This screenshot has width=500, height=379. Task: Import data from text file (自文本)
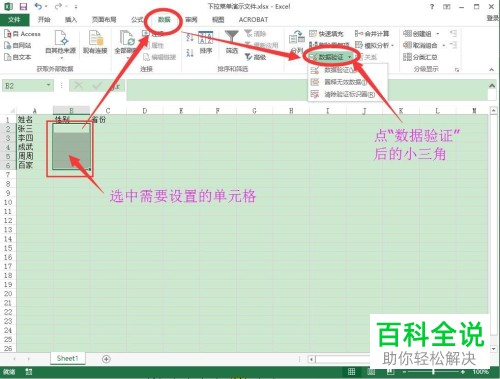pos(18,57)
